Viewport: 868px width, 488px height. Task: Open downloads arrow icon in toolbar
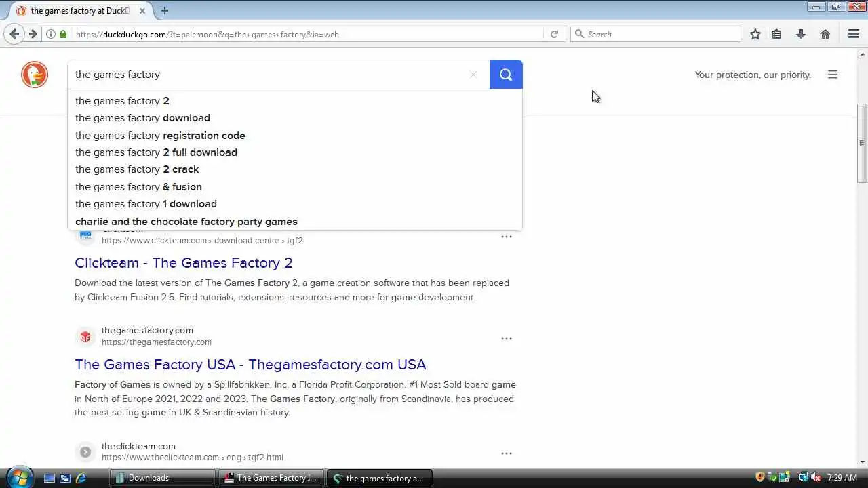pos(801,34)
